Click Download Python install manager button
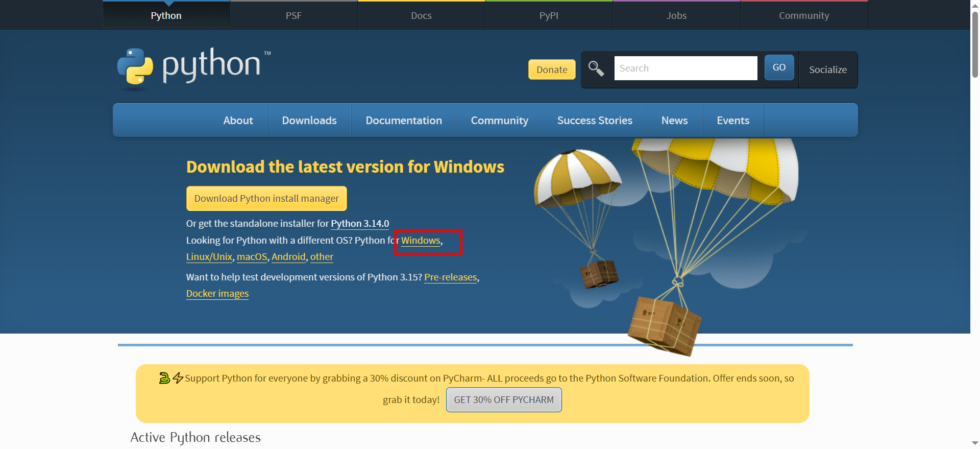980x449 pixels. coord(266,198)
